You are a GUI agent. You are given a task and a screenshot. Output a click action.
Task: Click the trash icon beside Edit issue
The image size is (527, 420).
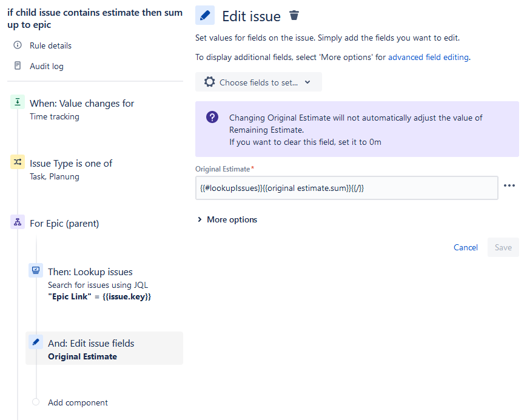pos(294,16)
